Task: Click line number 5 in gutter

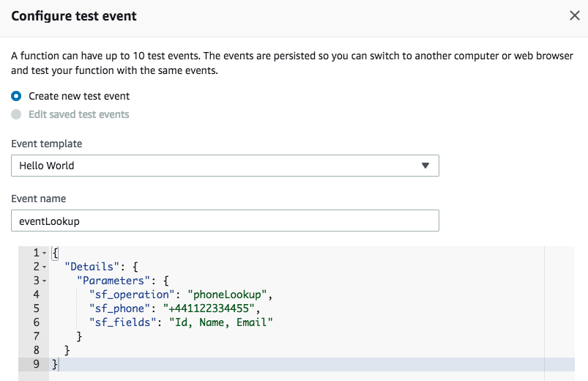Action: coord(36,308)
